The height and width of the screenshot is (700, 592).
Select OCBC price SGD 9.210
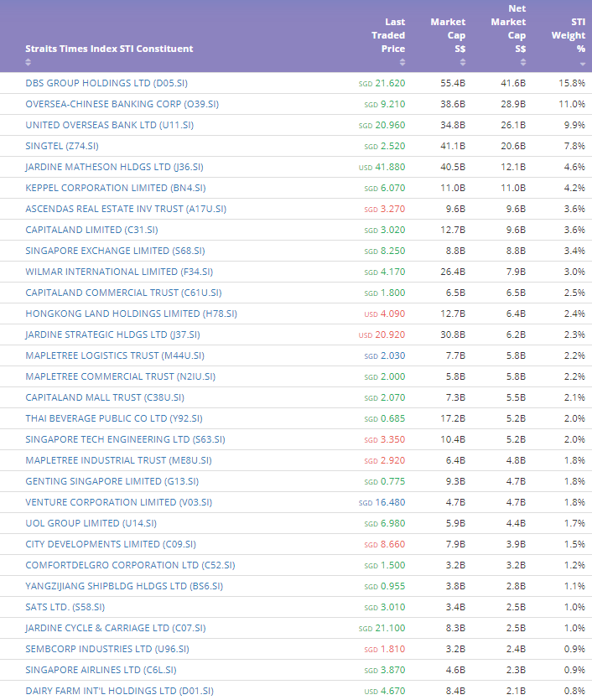[384, 105]
